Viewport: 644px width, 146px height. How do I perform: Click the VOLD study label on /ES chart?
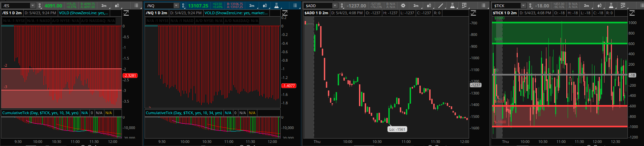83,13
